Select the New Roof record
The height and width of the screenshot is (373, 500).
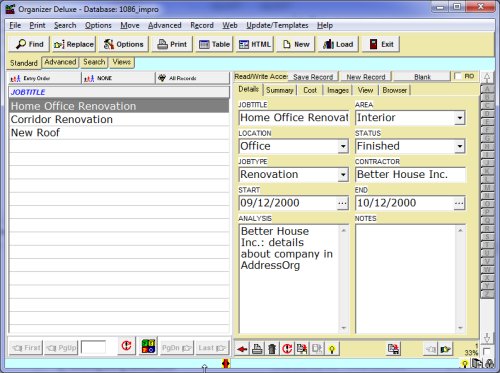tap(119, 133)
